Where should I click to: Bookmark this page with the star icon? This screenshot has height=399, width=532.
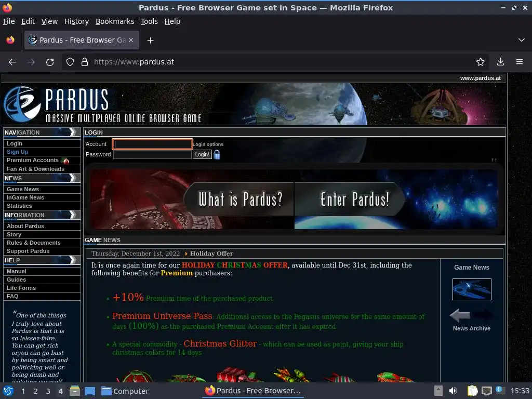point(481,62)
